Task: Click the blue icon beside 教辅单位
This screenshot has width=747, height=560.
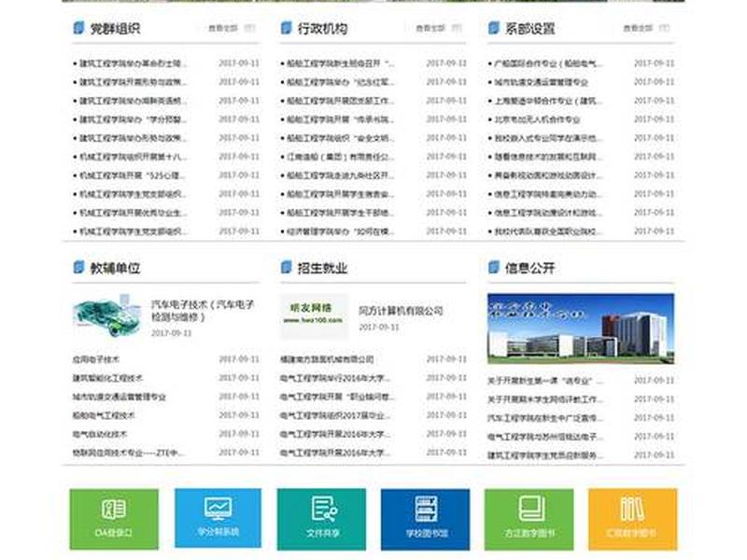Action: coord(78,268)
